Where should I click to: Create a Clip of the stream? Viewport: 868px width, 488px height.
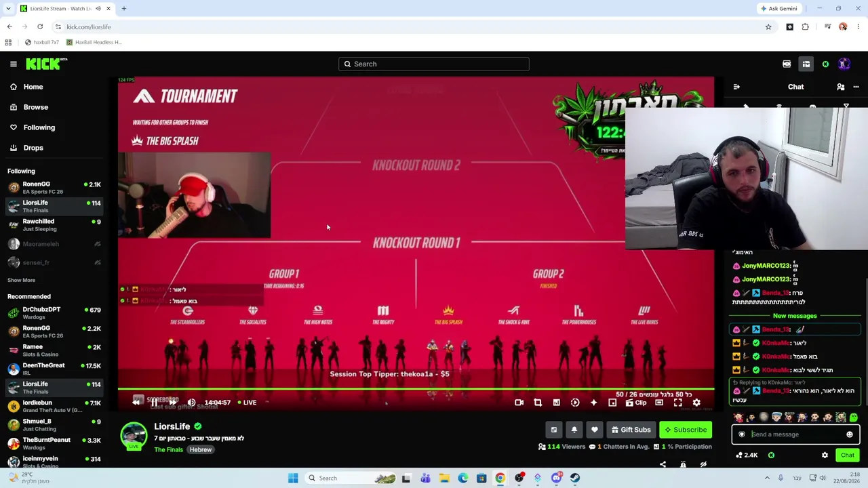click(x=636, y=403)
